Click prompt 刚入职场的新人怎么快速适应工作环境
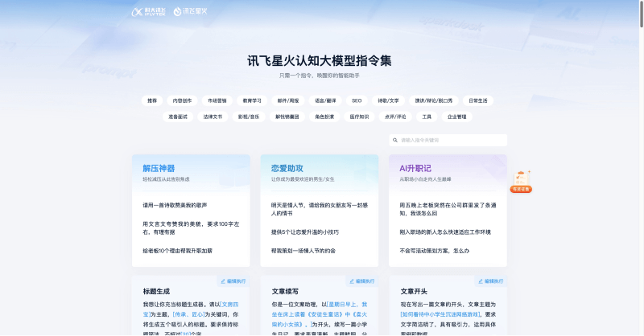 pyautogui.click(x=445, y=232)
